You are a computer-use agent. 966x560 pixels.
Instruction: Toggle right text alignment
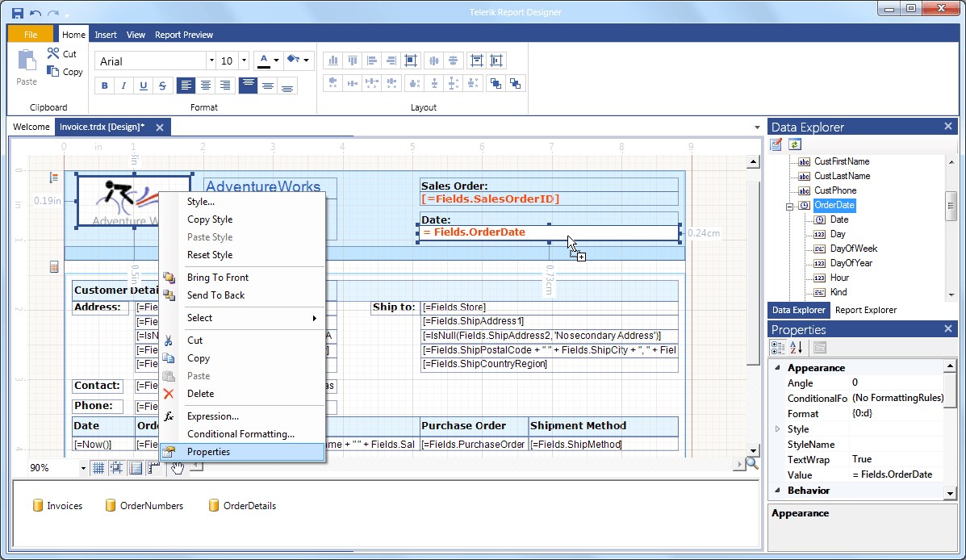[225, 86]
